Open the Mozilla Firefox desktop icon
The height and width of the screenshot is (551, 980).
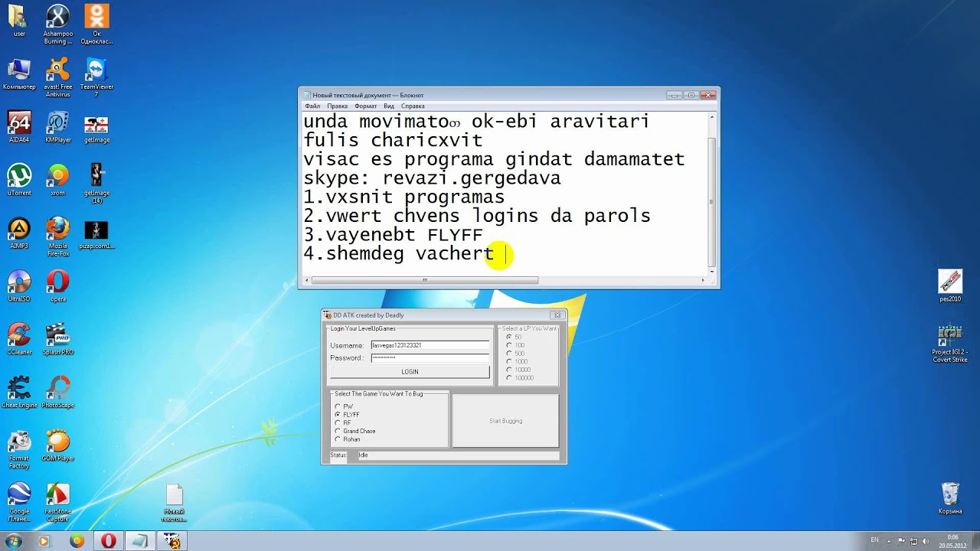(57, 237)
